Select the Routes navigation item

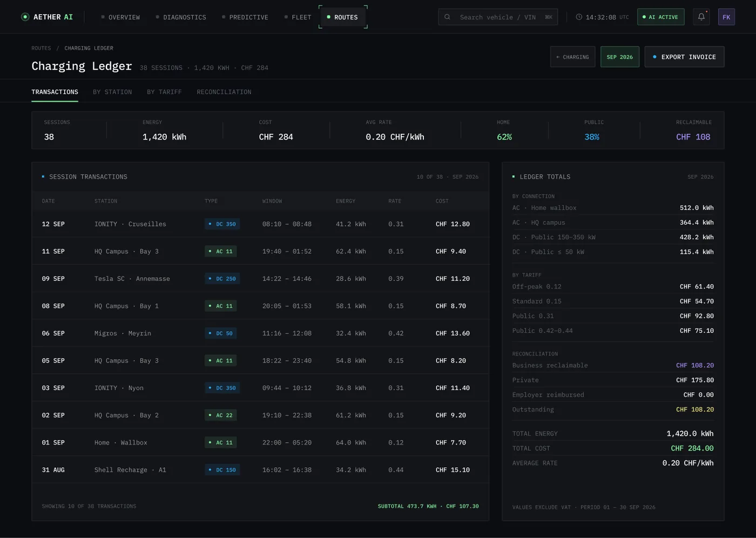click(x=343, y=17)
